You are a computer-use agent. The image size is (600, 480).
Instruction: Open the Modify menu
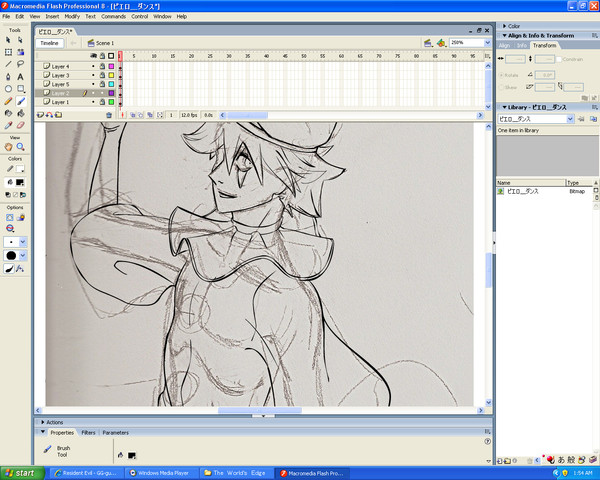click(73, 17)
